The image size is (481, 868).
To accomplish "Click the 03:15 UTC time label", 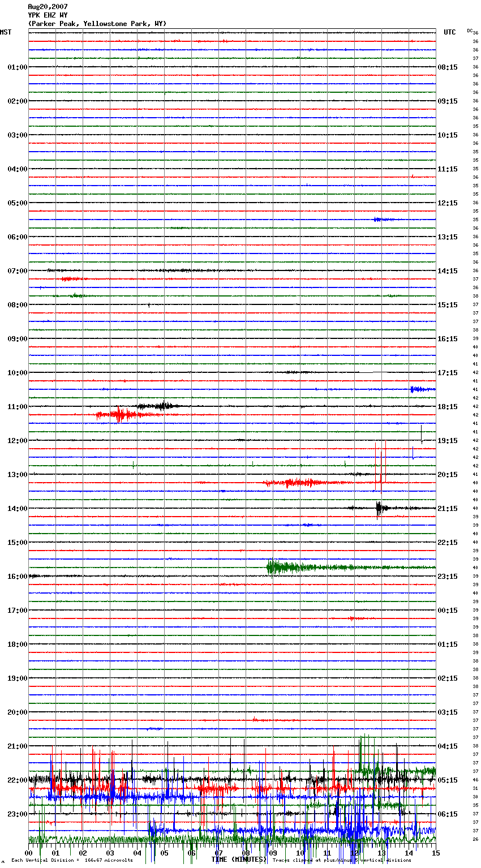I will 448,712.
